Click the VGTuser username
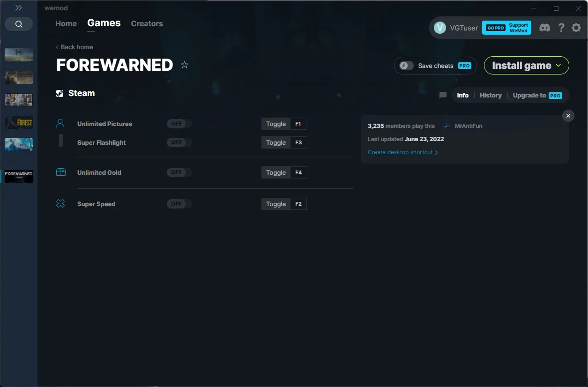This screenshot has height=387, width=588. click(x=464, y=28)
